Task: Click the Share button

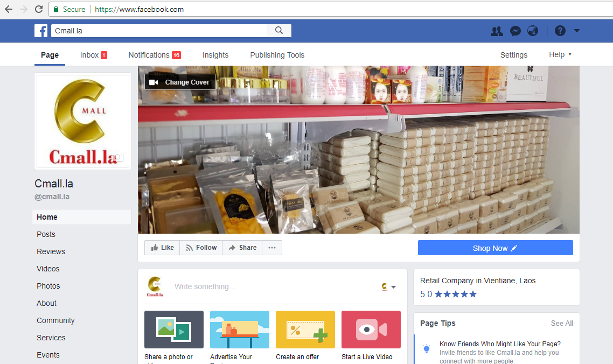Action: point(242,248)
